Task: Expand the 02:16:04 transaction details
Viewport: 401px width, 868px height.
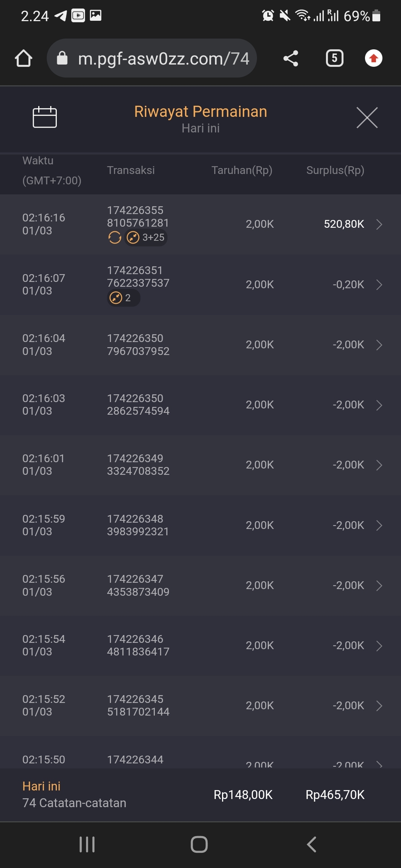Action: tap(379, 345)
